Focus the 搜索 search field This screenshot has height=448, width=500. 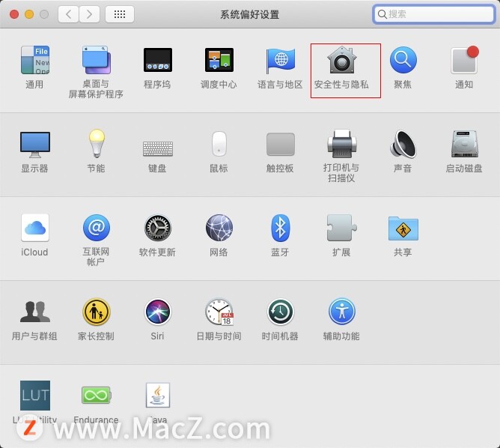(x=433, y=14)
